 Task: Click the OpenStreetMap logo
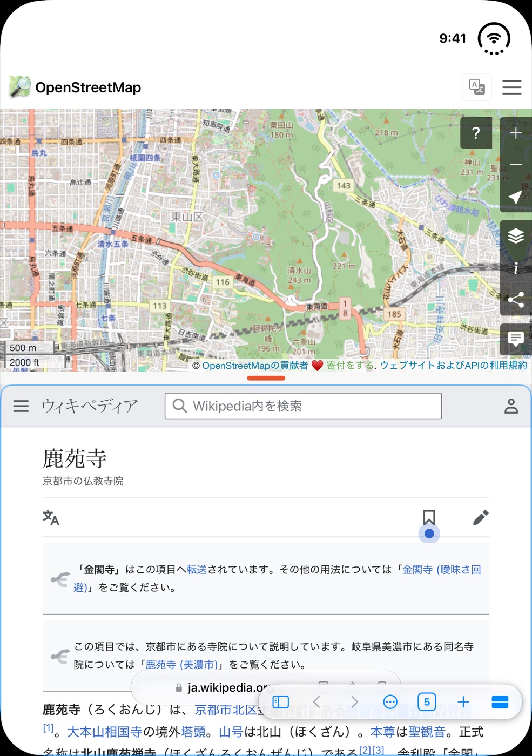tap(20, 87)
